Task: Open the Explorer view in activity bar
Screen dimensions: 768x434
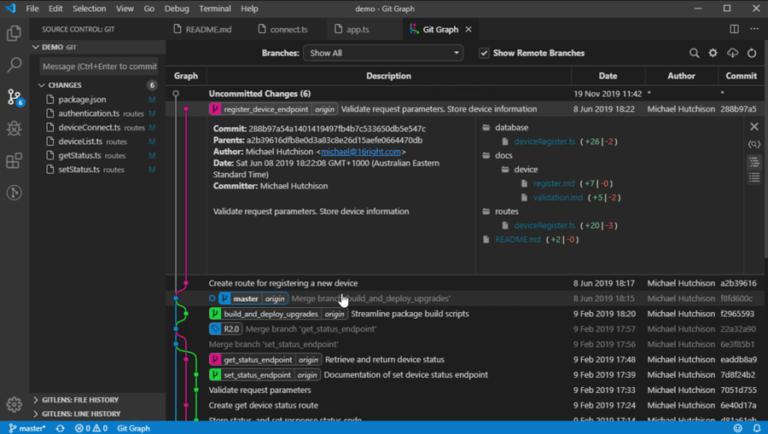Action: click(x=14, y=33)
